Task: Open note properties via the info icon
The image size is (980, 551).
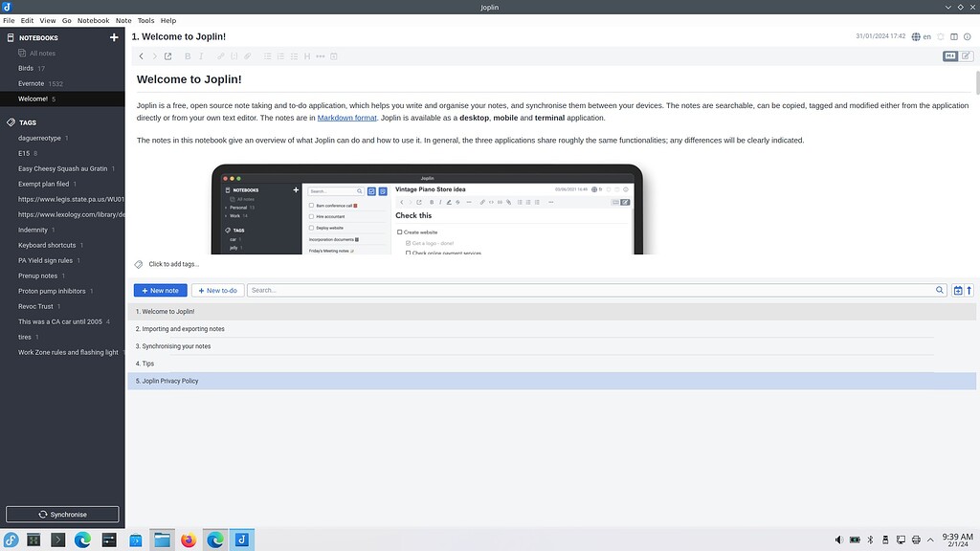Action: click(967, 36)
